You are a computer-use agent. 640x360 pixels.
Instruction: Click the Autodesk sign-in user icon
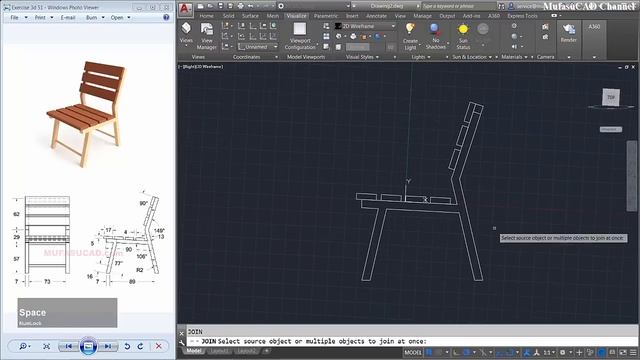511,6
